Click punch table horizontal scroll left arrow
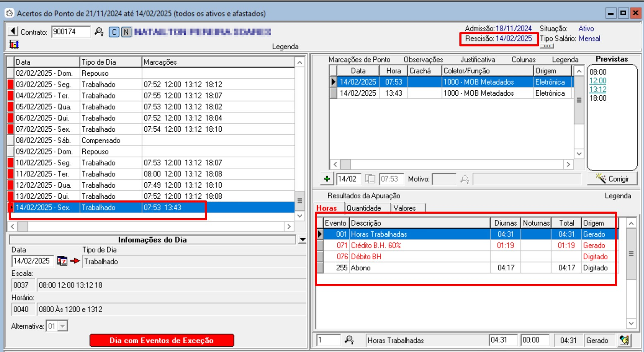The width and height of the screenshot is (644, 352). (x=336, y=164)
